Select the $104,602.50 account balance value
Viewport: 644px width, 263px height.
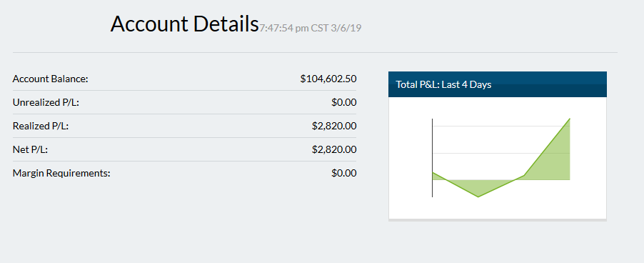[328, 79]
